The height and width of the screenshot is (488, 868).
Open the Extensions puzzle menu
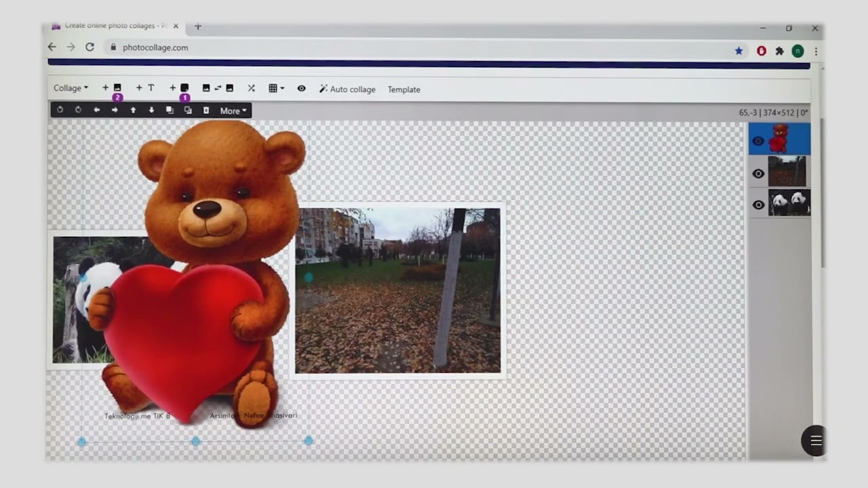(780, 51)
